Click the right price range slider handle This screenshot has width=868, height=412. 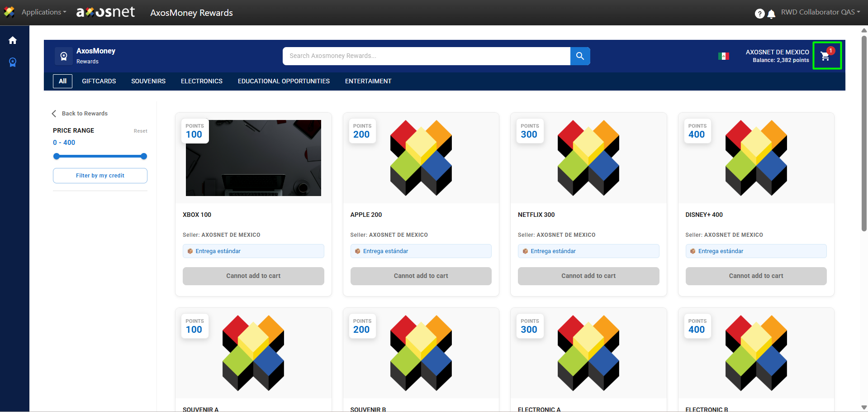point(144,156)
